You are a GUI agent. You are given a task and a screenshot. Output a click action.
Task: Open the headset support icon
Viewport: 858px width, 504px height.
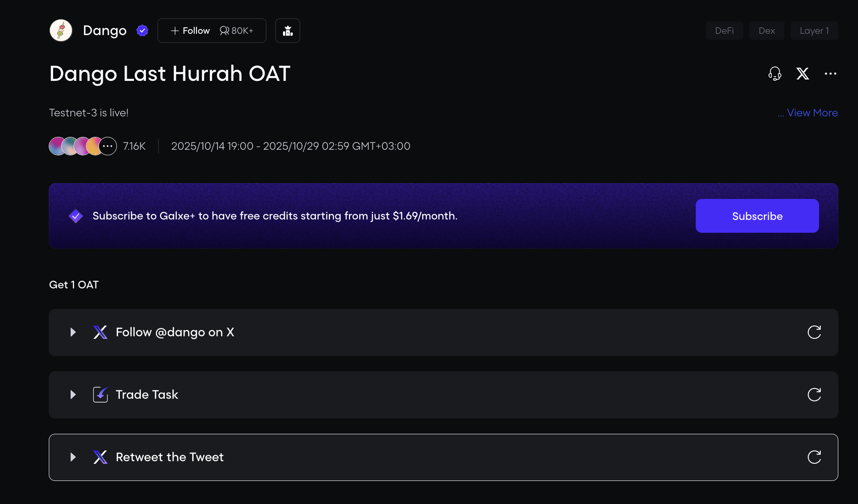click(x=775, y=74)
